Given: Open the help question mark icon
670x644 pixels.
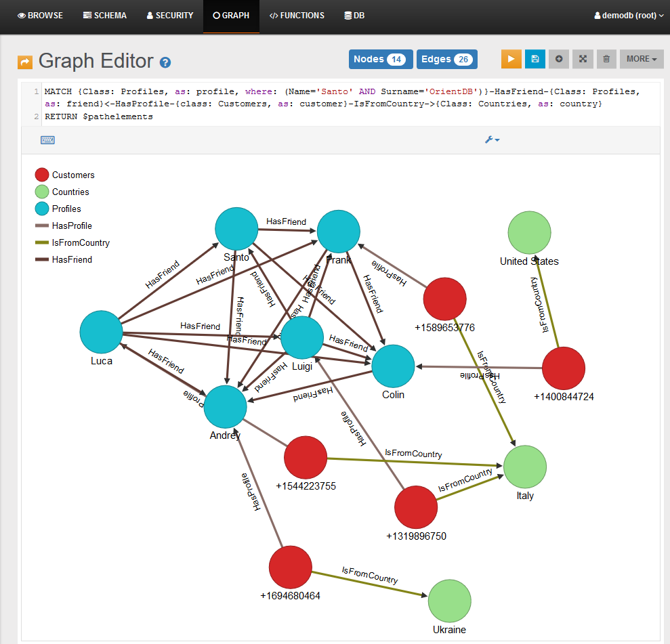Looking at the screenshot, I should point(165,62).
